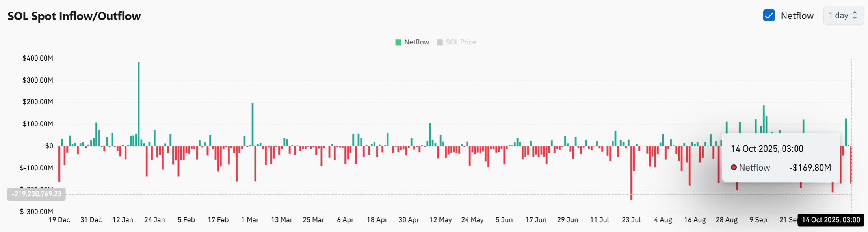
Task: Toggle the Netflow checkbox
Action: 769,16
